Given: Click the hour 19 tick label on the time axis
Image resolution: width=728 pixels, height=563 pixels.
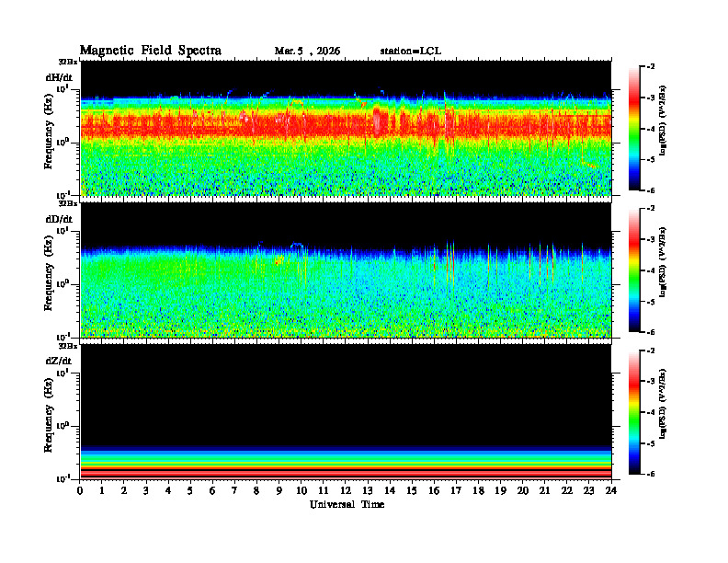Looking at the screenshot, I should point(500,490).
